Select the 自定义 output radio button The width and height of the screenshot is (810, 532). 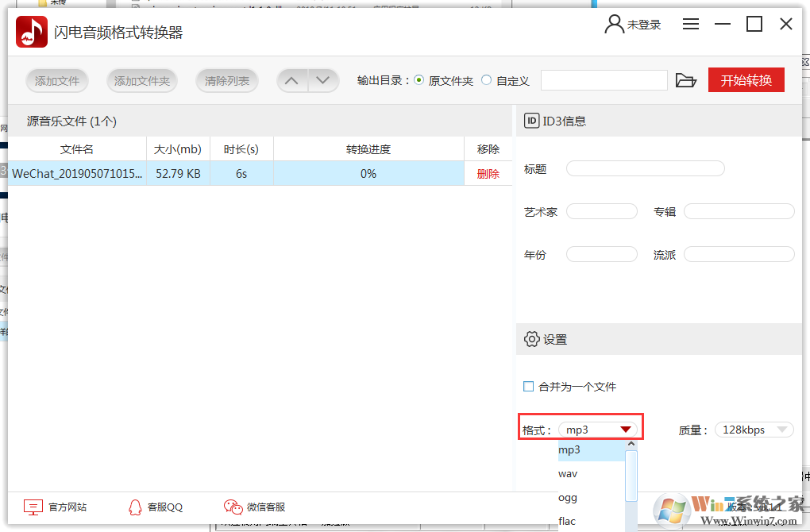coord(487,80)
